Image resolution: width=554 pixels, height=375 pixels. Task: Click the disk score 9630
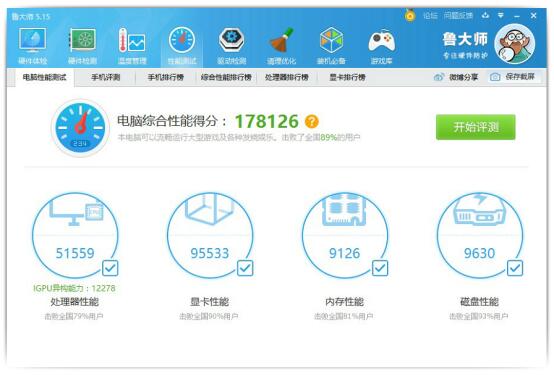[479, 253]
